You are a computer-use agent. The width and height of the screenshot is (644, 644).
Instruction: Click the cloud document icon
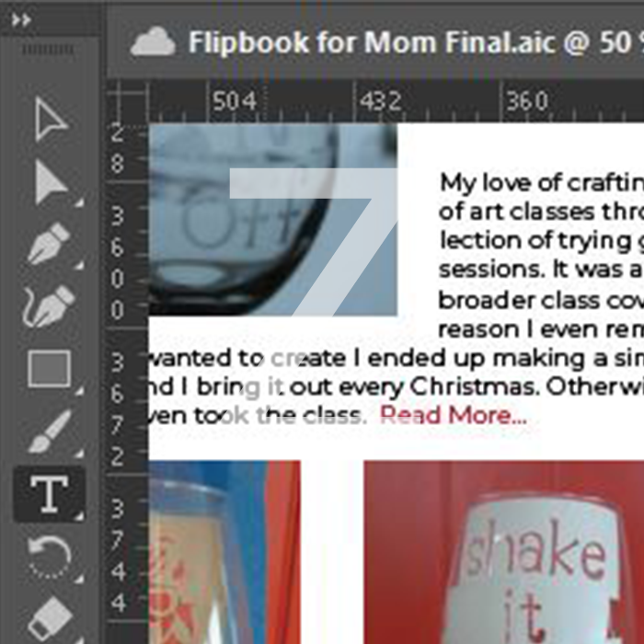[x=153, y=41]
